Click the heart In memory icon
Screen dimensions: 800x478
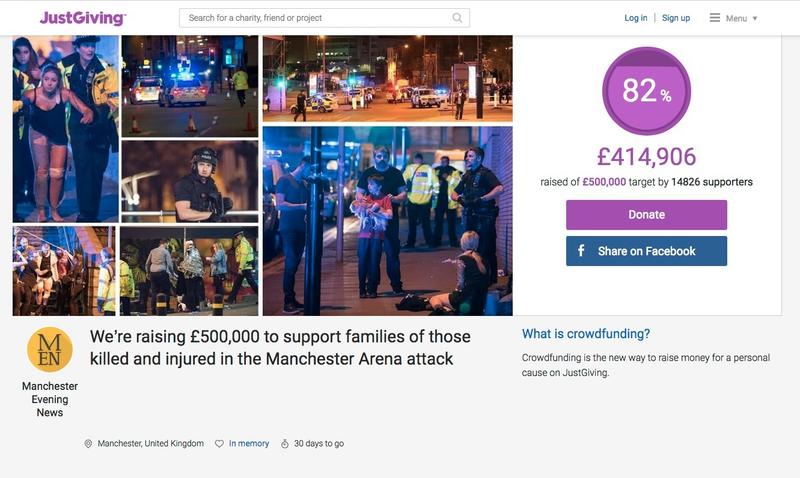[219, 444]
